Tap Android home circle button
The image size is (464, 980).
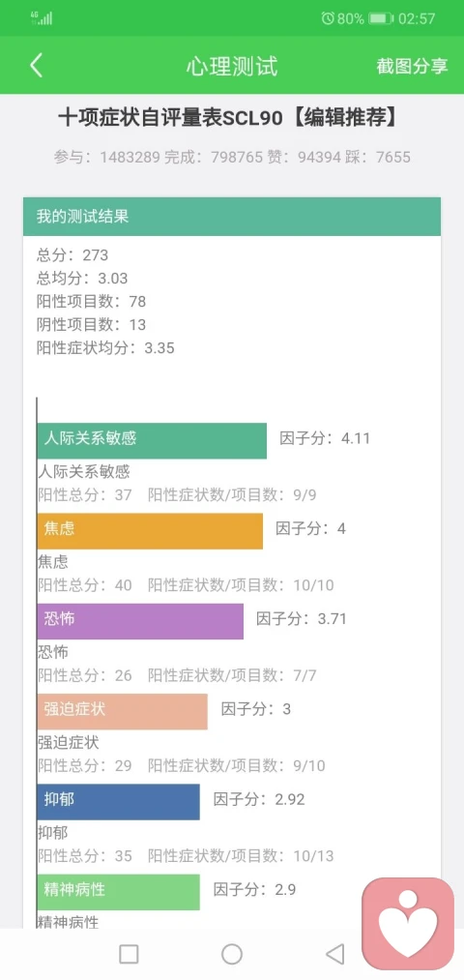232,955
